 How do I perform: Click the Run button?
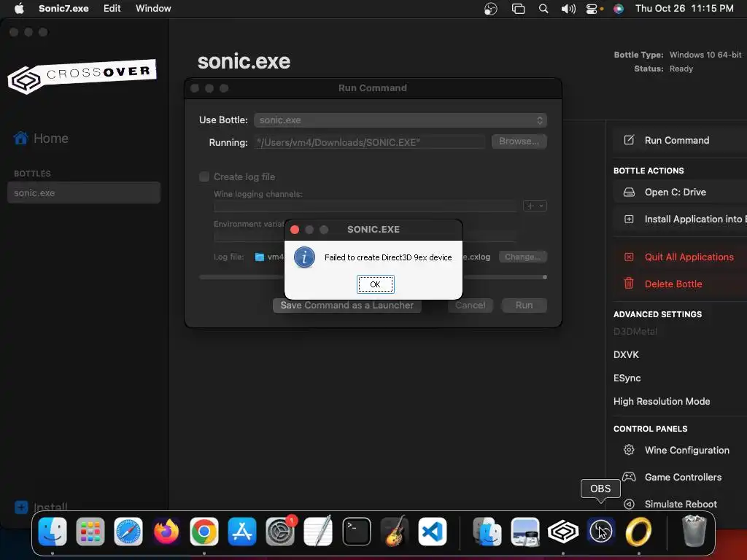click(524, 306)
